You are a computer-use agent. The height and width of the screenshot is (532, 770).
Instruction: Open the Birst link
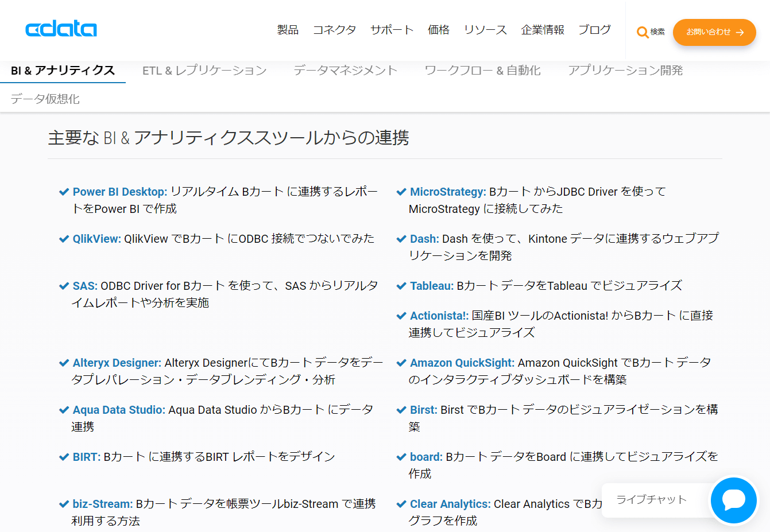coord(424,410)
